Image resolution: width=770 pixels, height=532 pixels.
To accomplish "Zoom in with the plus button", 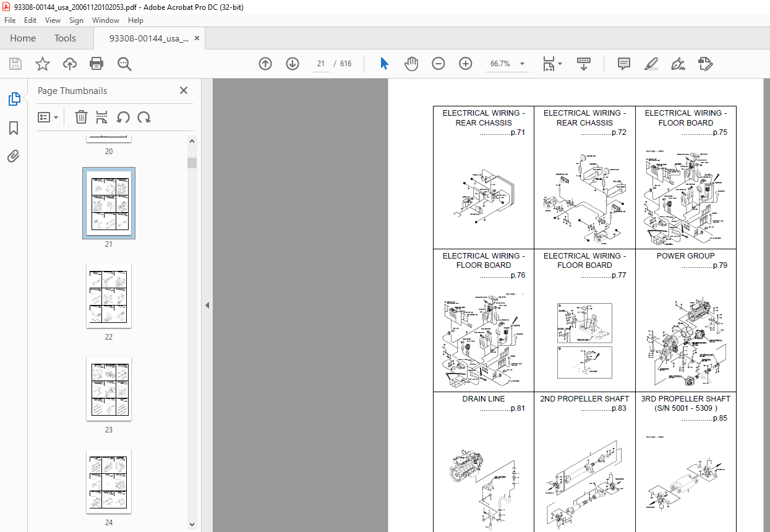I will pyautogui.click(x=466, y=64).
